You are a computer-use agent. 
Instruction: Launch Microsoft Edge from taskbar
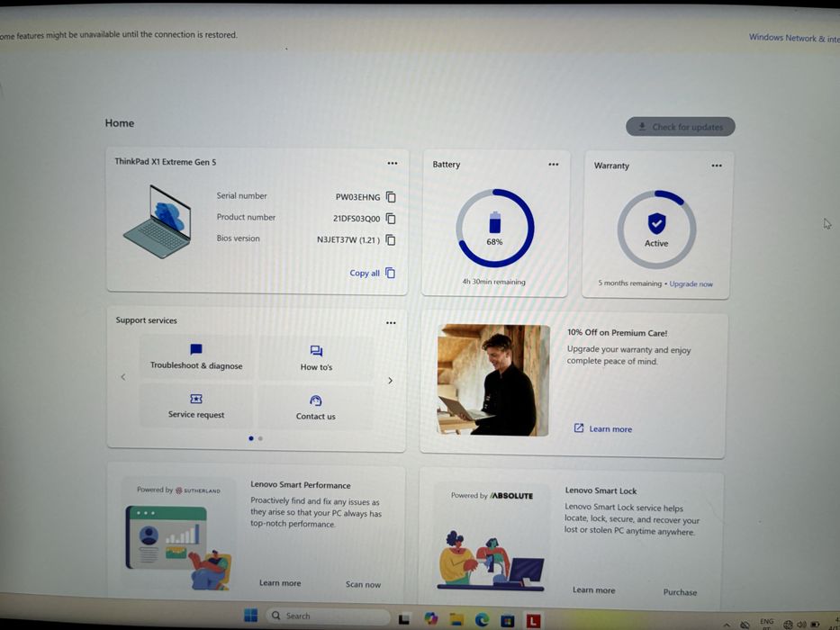[482, 620]
